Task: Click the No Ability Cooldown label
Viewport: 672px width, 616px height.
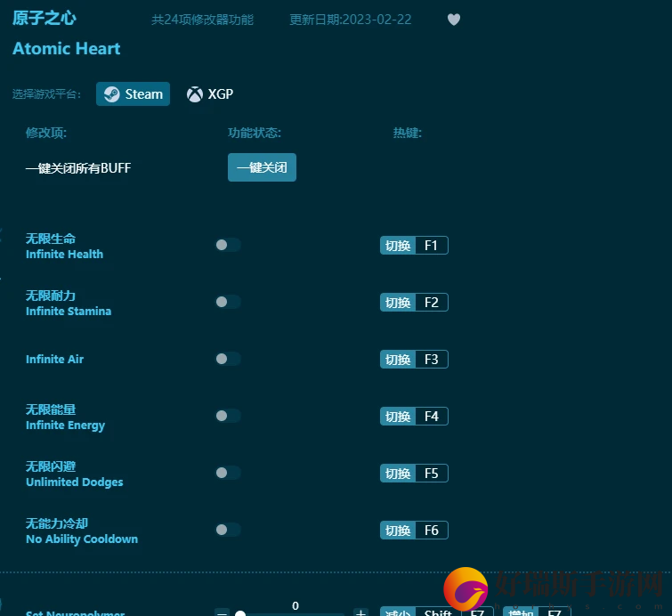Action: (x=82, y=539)
